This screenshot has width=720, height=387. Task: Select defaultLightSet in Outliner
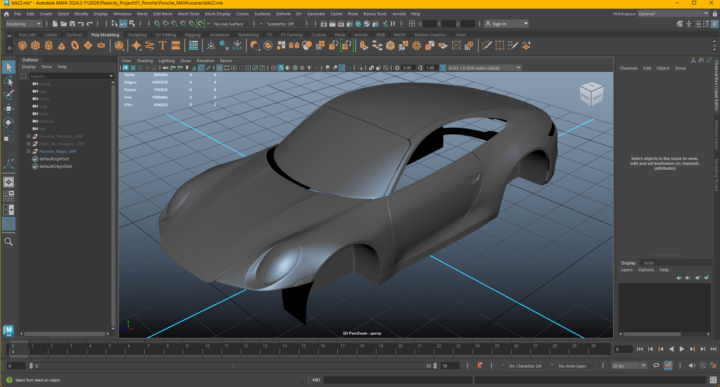pyautogui.click(x=54, y=159)
